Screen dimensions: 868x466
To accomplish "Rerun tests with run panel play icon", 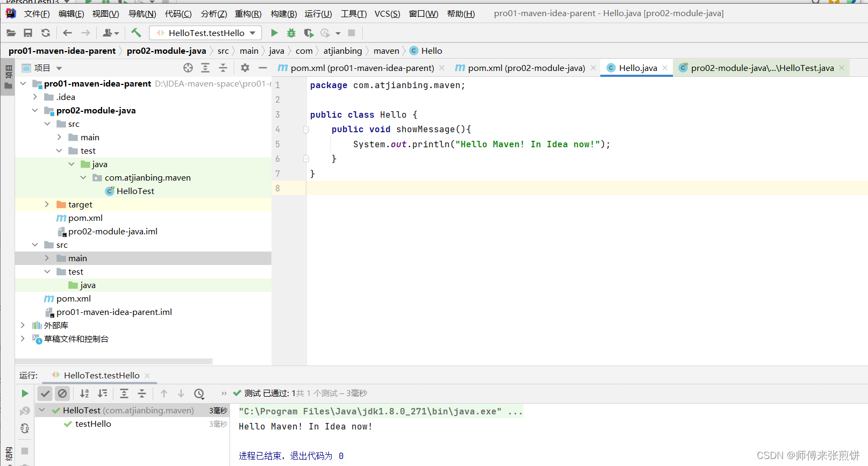I will (25, 393).
